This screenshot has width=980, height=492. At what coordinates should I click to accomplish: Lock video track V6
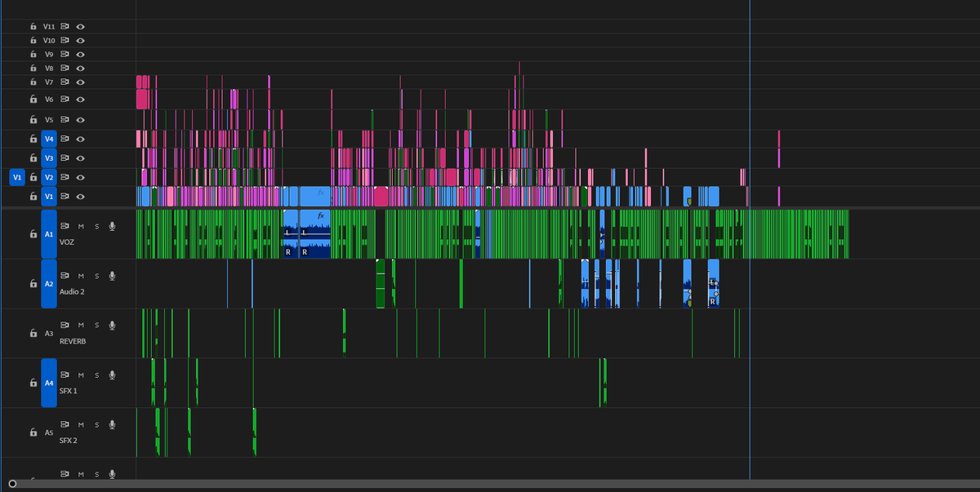33,99
